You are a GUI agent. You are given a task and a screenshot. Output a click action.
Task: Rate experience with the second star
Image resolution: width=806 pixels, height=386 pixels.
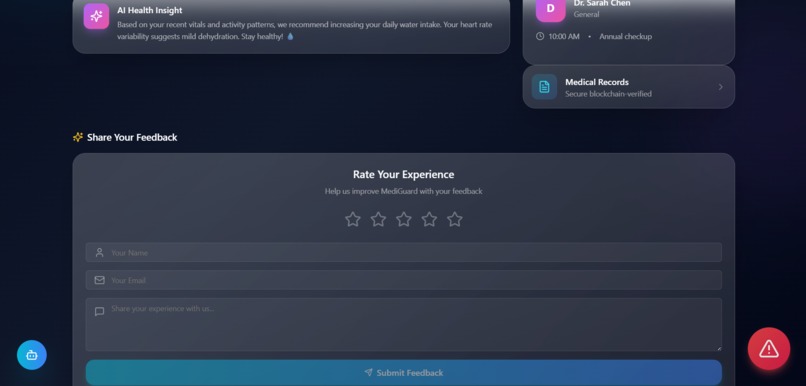(378, 219)
